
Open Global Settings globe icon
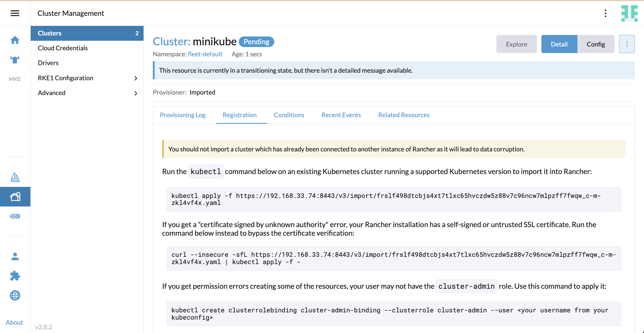pos(15,296)
